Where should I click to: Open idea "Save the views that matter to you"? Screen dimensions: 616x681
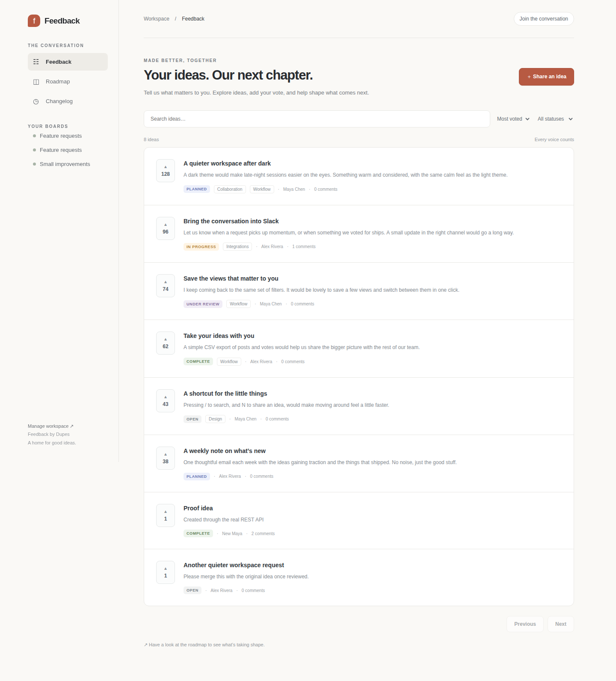pyautogui.click(x=231, y=278)
